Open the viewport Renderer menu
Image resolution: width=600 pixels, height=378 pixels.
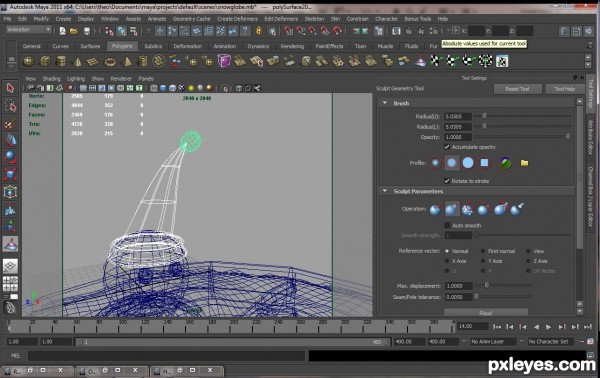click(x=121, y=78)
